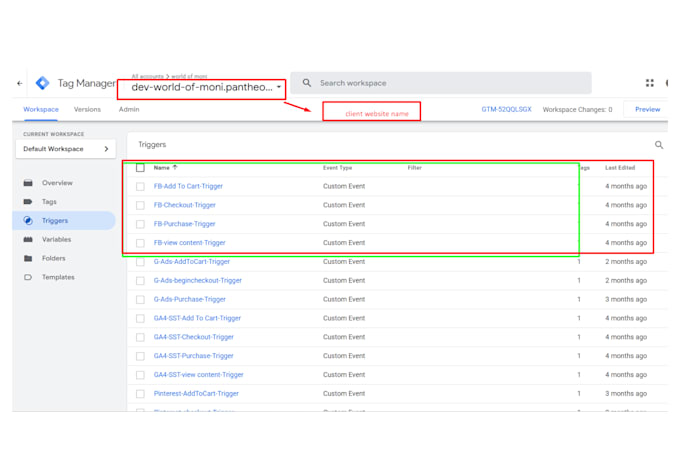
Task: Open Templates in the sidebar
Action: pos(58,277)
